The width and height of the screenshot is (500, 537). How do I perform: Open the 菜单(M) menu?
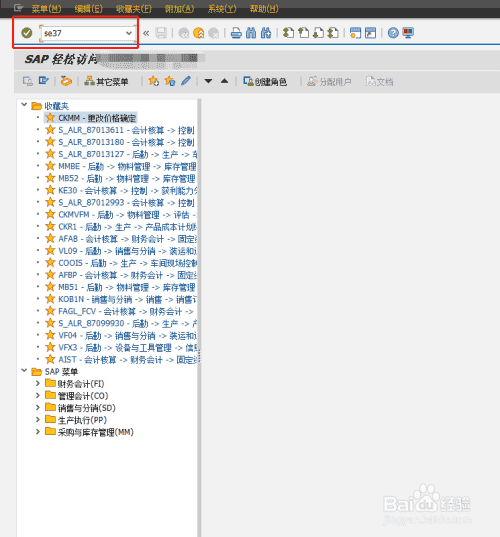(46, 9)
